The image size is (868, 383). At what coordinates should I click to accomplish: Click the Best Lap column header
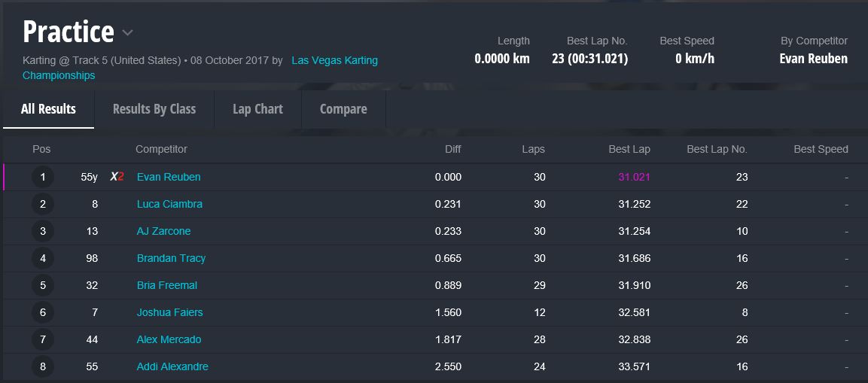pyautogui.click(x=629, y=149)
